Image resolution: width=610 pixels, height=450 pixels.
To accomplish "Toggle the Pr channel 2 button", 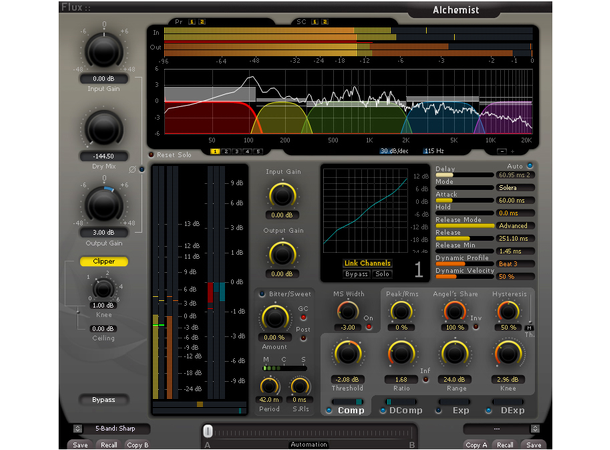I will tap(202, 22).
